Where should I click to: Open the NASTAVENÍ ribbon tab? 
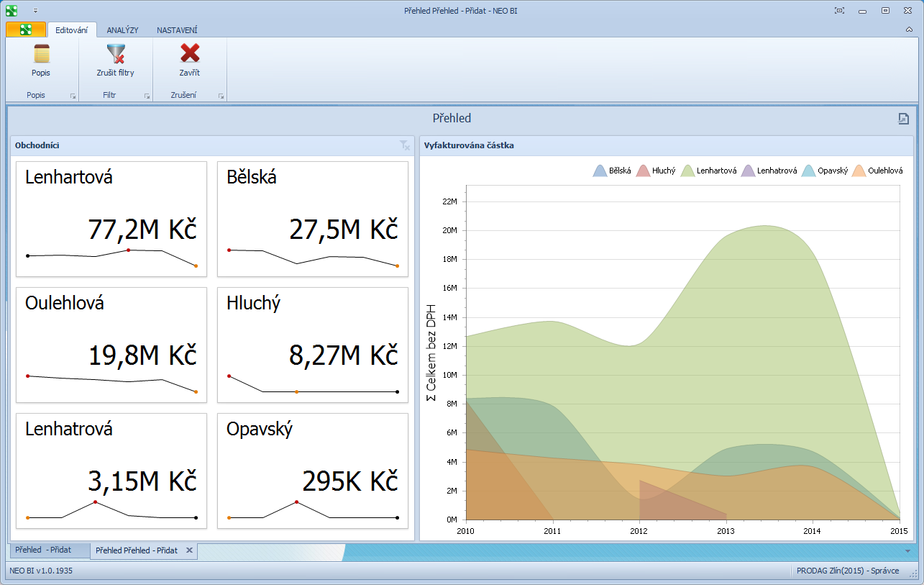177,30
